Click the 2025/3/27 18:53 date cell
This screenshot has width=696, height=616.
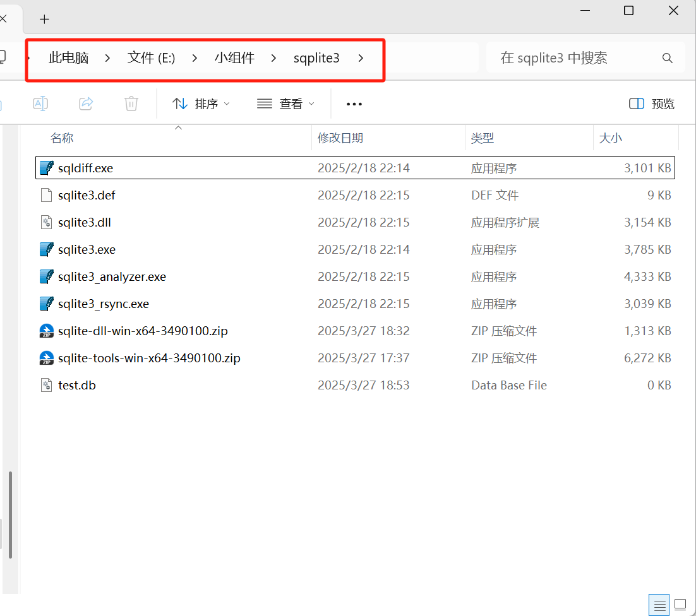tap(364, 385)
